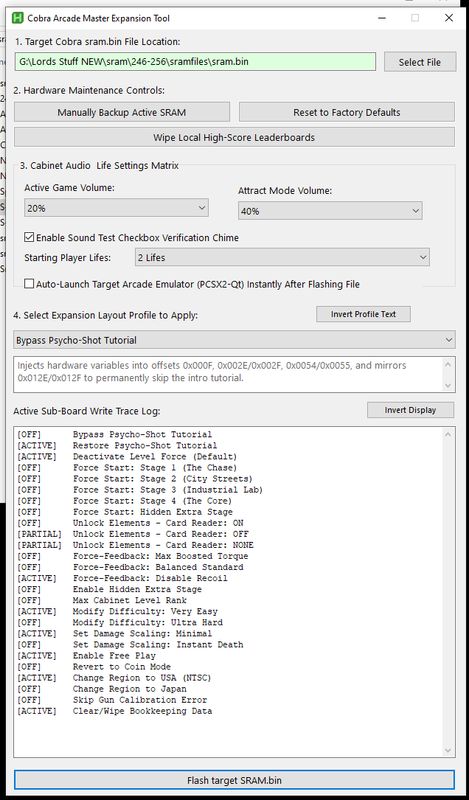Click log row Revert to Coin Mode
The image size is (469, 800).
click(x=94, y=667)
